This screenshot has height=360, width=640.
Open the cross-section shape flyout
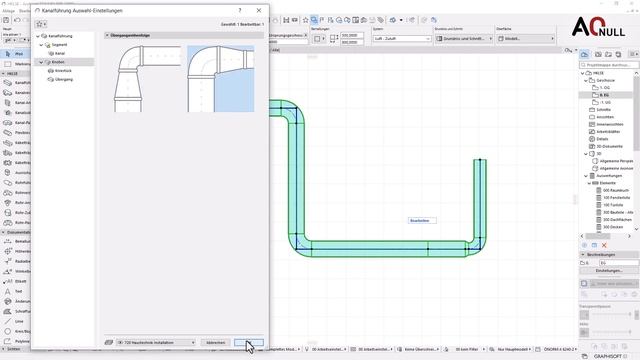pyautogui.click(x=319, y=39)
